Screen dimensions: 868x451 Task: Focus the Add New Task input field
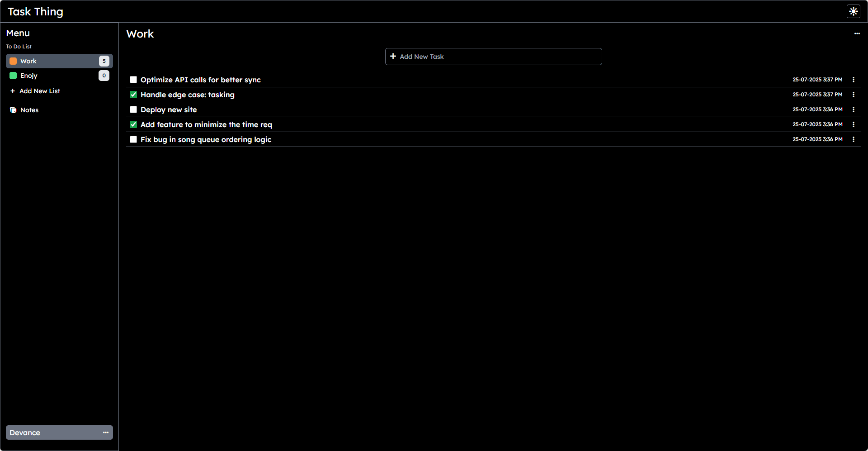point(493,57)
